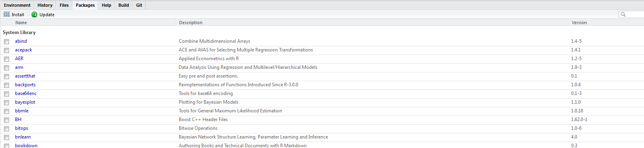Screen dimensions: 644x148
Task: Check the abind package checkbox
Action: click(6, 42)
